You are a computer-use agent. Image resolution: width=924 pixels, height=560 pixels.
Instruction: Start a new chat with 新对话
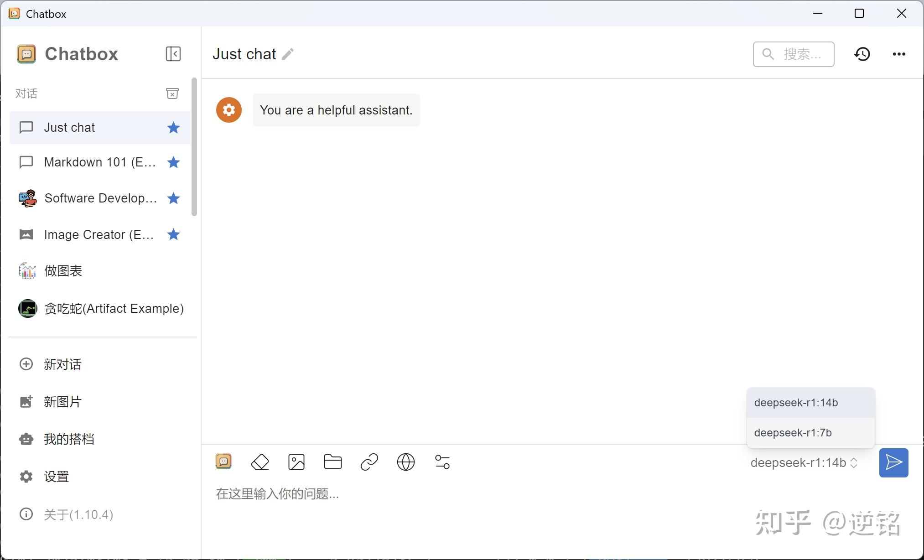(62, 364)
